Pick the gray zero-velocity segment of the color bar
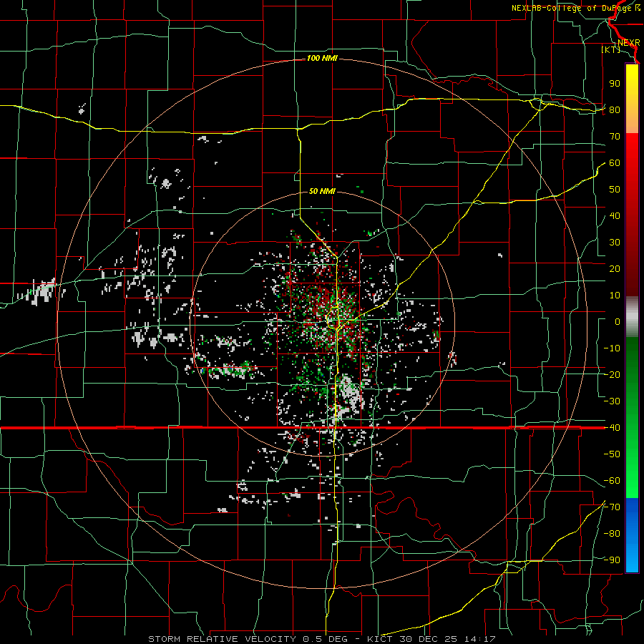 [x=632, y=317]
